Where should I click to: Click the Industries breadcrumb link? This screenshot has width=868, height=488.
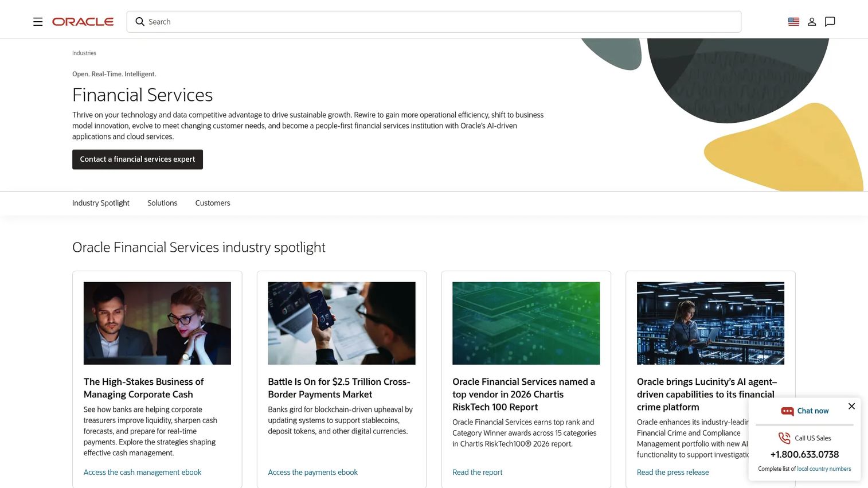(x=84, y=53)
